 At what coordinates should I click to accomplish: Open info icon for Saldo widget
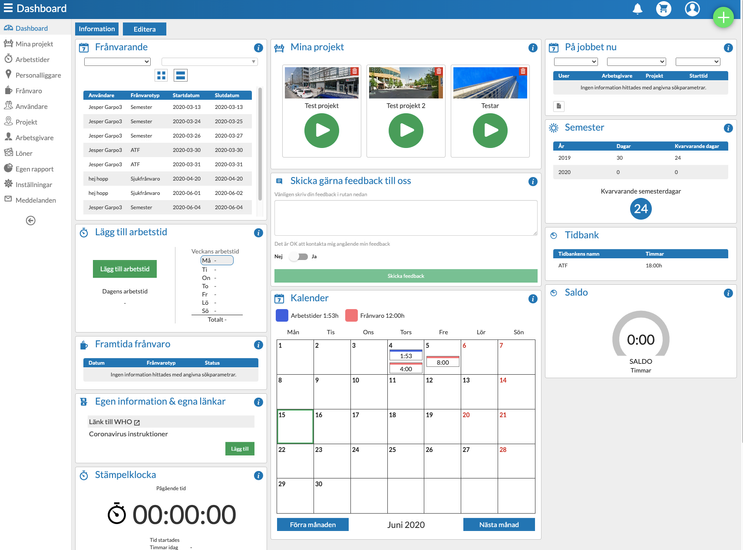pos(728,293)
